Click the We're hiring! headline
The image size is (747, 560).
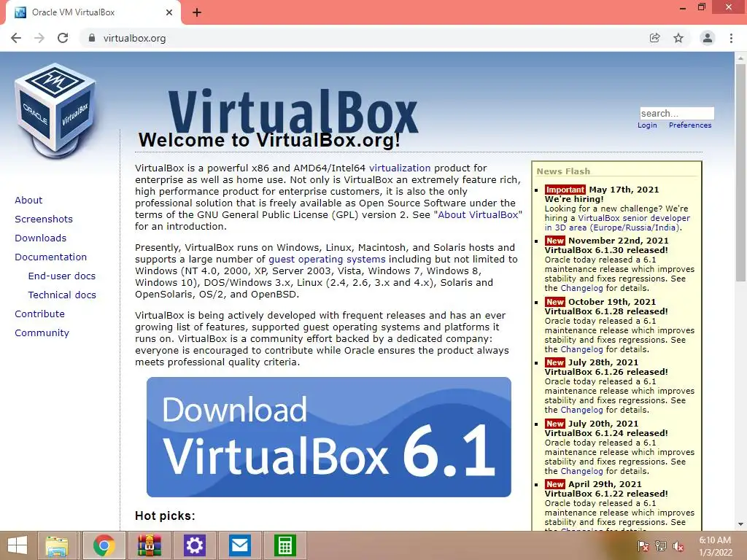(x=574, y=199)
